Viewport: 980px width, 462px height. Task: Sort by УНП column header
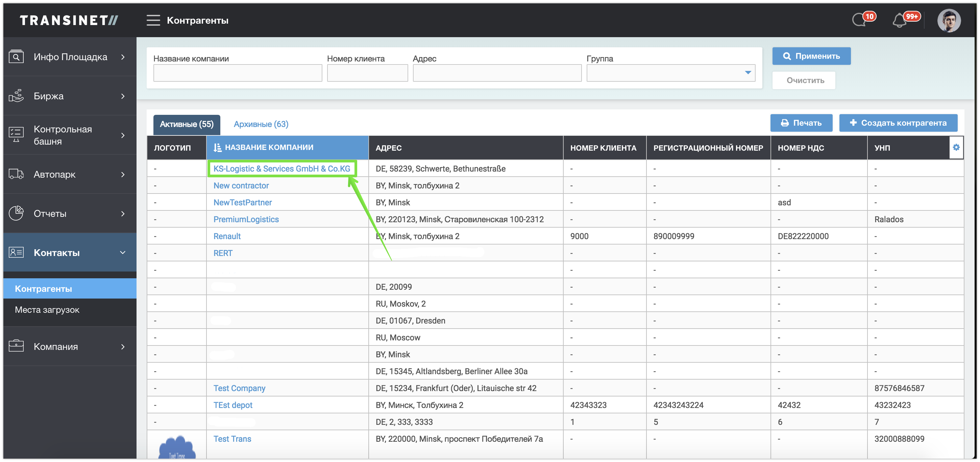click(908, 148)
